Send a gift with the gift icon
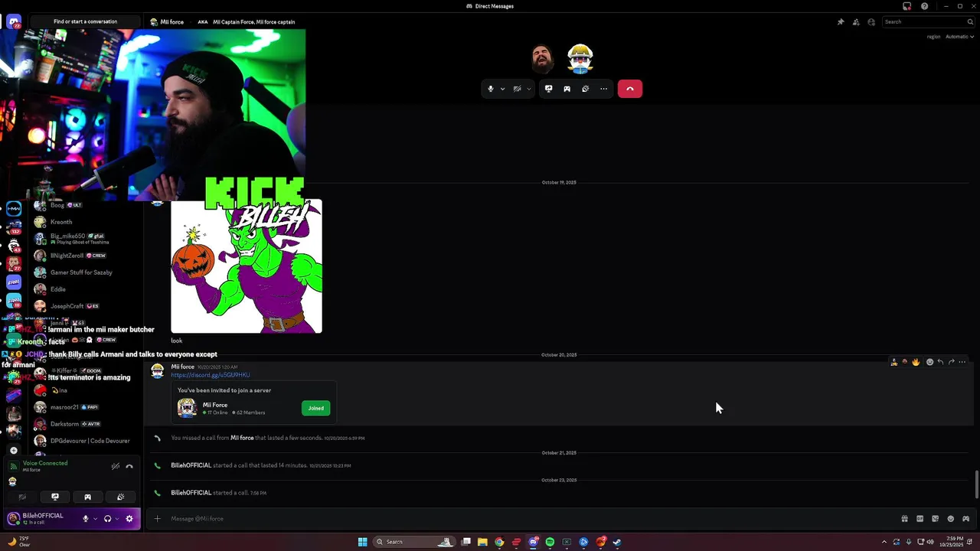The width and height of the screenshot is (980, 551). (x=904, y=519)
